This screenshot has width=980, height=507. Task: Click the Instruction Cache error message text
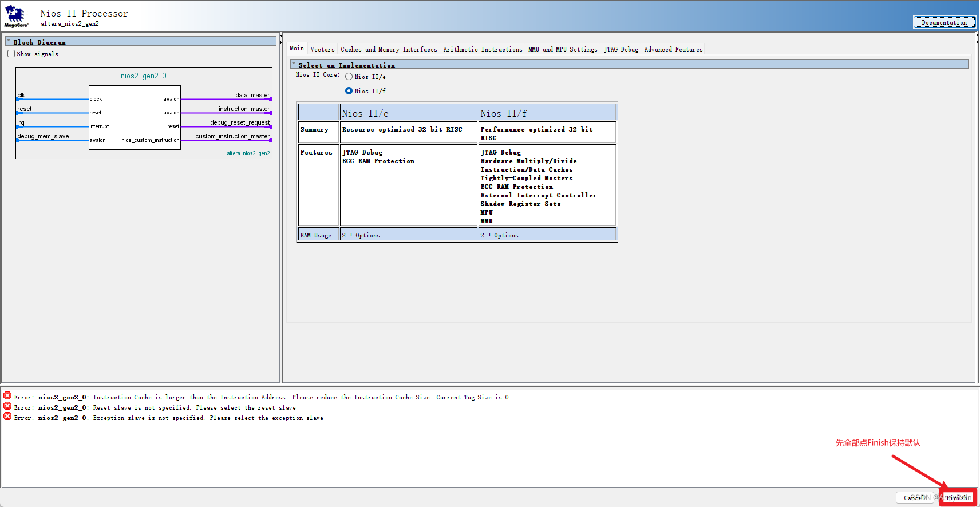pos(301,397)
